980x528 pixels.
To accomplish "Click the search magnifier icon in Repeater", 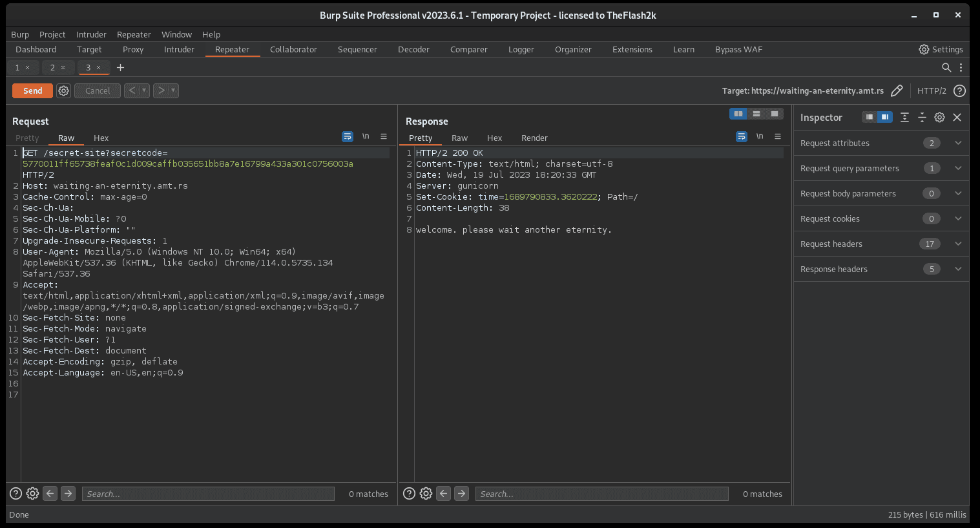I will click(x=946, y=67).
